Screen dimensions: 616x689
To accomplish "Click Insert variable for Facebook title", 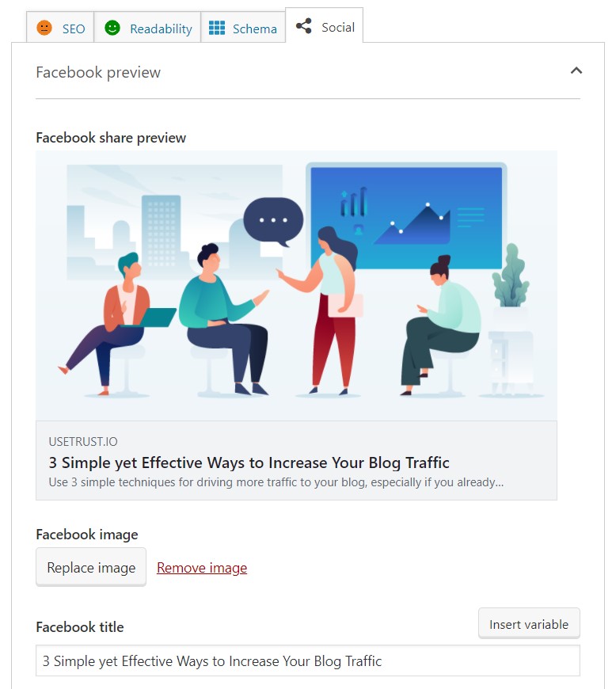I will click(529, 624).
